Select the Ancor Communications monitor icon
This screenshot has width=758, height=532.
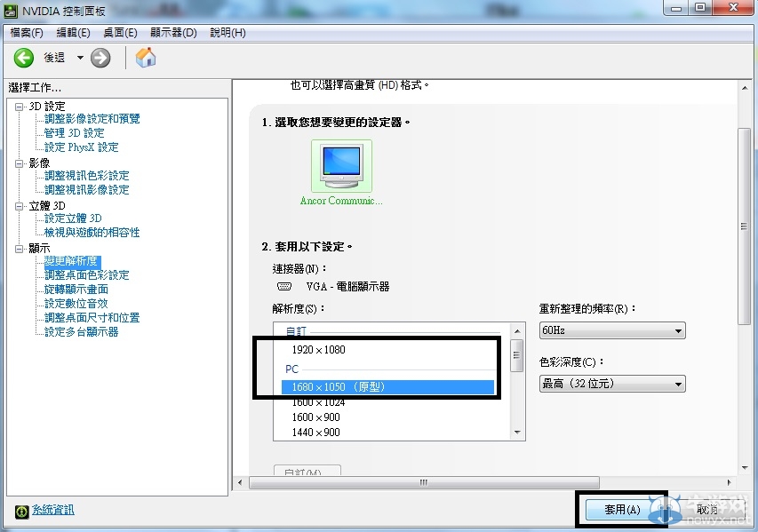tap(341, 165)
